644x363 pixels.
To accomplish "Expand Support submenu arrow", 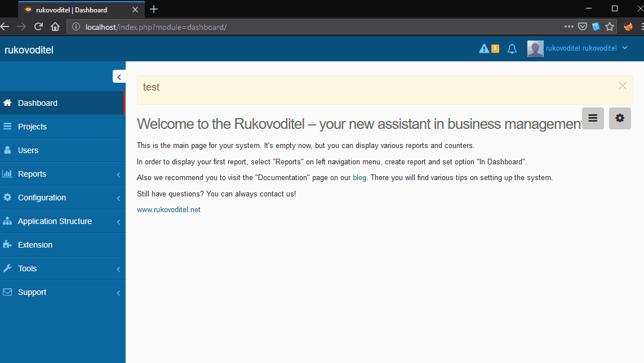I will (118, 293).
